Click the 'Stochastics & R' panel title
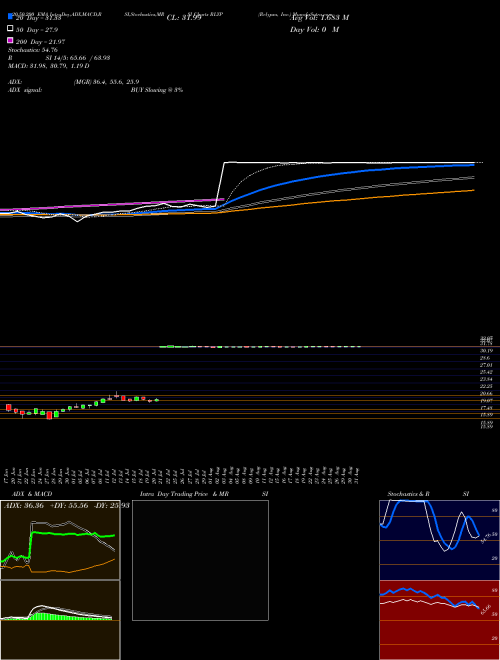 click(x=408, y=494)
